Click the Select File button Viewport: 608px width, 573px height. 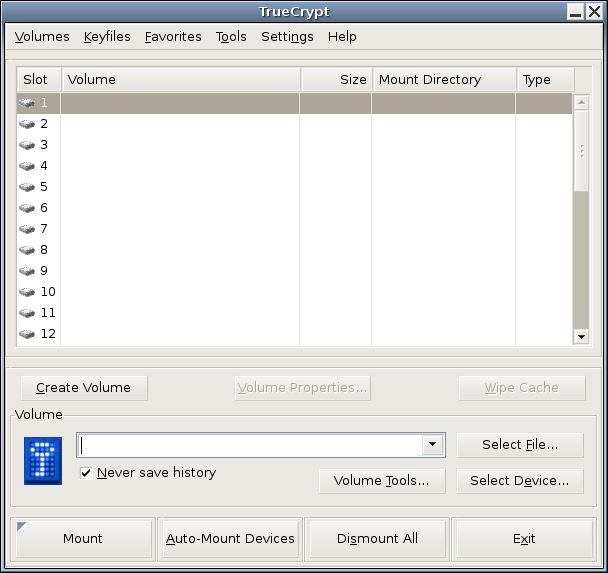pyautogui.click(x=520, y=445)
